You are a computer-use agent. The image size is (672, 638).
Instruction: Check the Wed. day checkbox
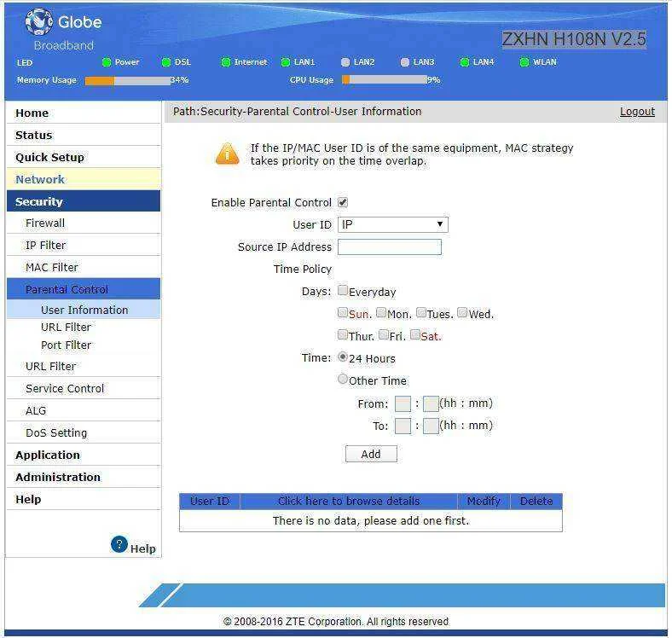(462, 312)
